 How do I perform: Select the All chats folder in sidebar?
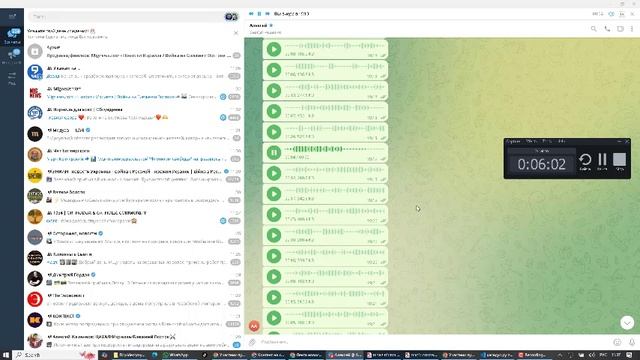(12, 36)
